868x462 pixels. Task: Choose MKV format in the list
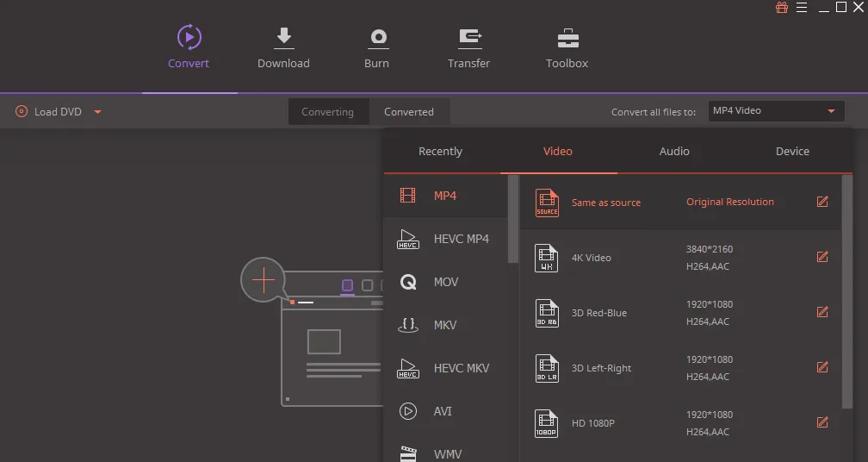446,325
